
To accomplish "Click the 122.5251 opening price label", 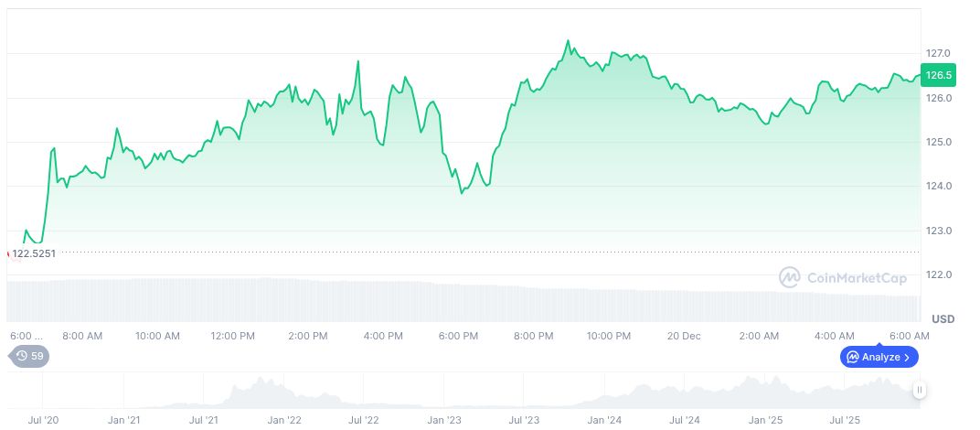I will pyautogui.click(x=34, y=253).
